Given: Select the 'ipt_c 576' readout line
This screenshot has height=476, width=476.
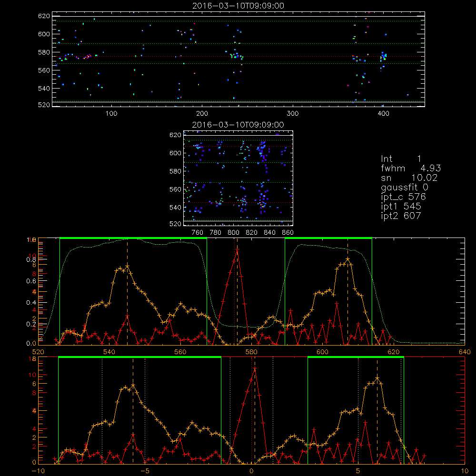Looking at the screenshot, I should (404, 197).
